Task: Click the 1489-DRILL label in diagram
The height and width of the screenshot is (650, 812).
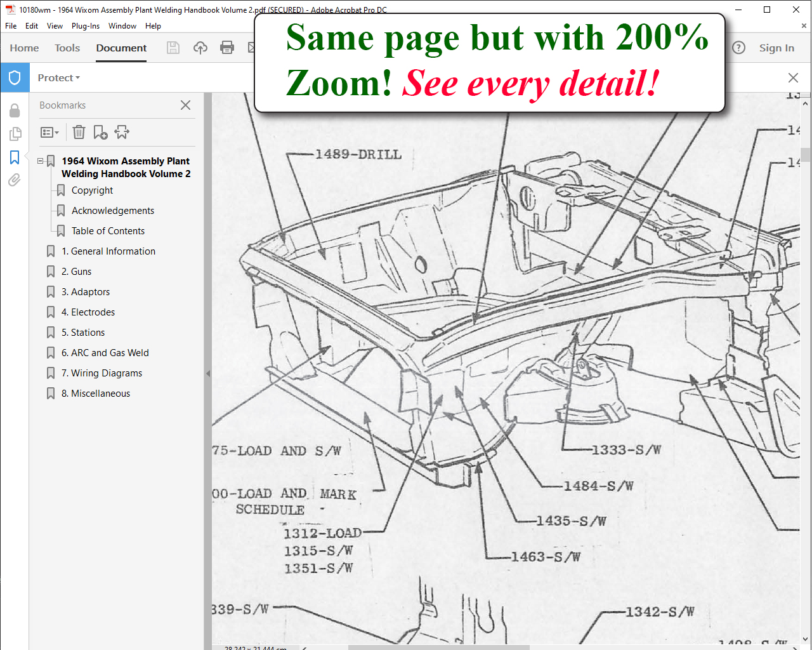Action: point(358,154)
